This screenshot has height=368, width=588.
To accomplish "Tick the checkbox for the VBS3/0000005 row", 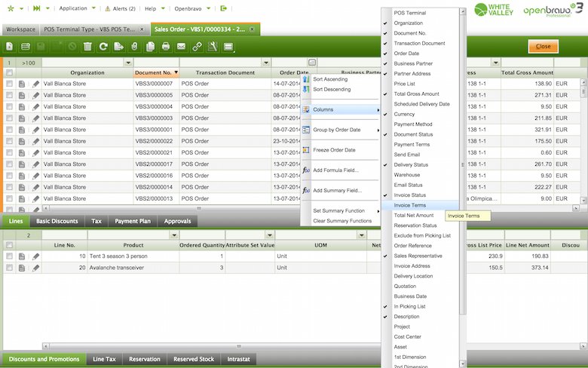I will (9, 96).
